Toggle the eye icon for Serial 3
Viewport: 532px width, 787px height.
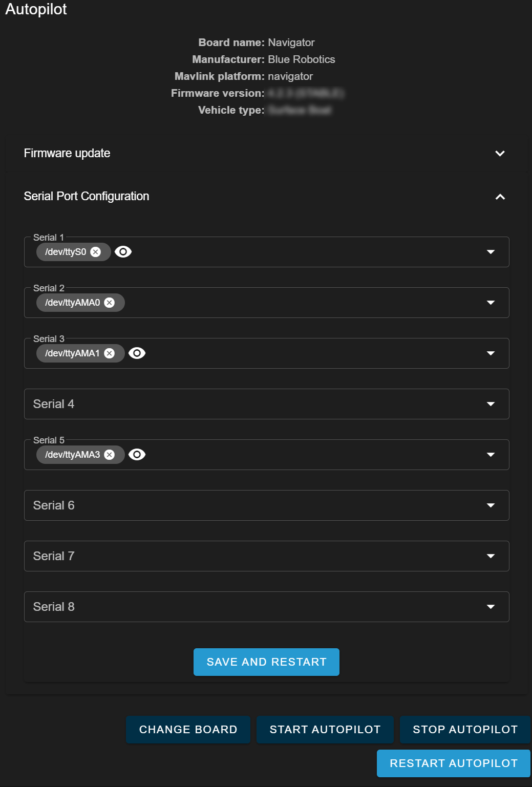138,353
